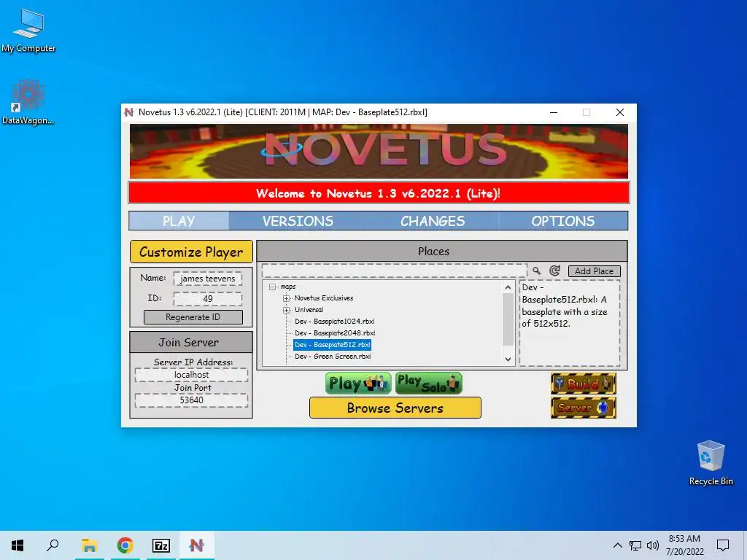This screenshot has height=560, width=747.
Task: Open taskbar search magnifier
Action: pyautogui.click(x=53, y=545)
